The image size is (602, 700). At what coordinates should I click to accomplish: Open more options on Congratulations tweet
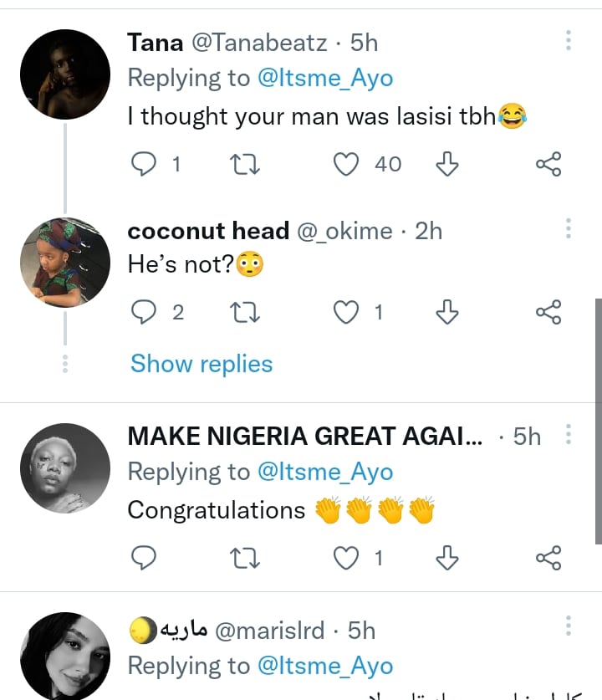(569, 435)
